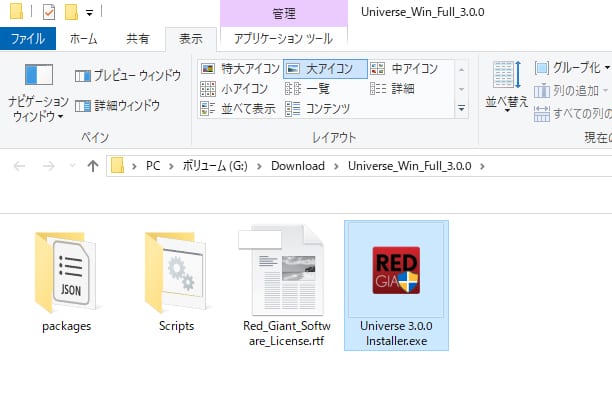The height and width of the screenshot is (395, 612).
Task: Open the アプリケーション ツール tab
Action: point(283,39)
